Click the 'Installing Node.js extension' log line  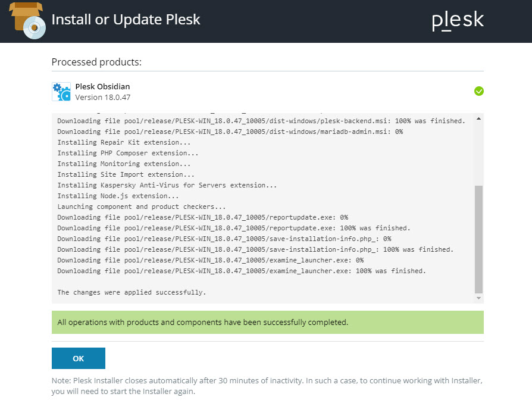[118, 196]
